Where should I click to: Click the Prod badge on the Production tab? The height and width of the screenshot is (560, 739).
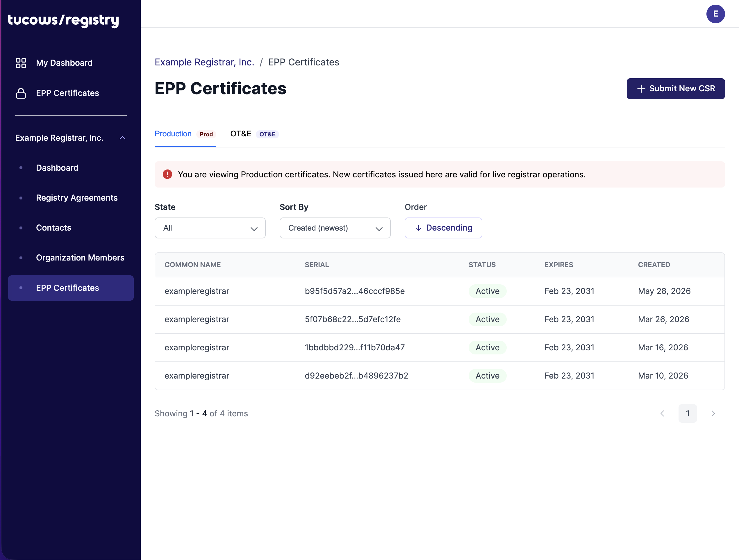coord(206,134)
